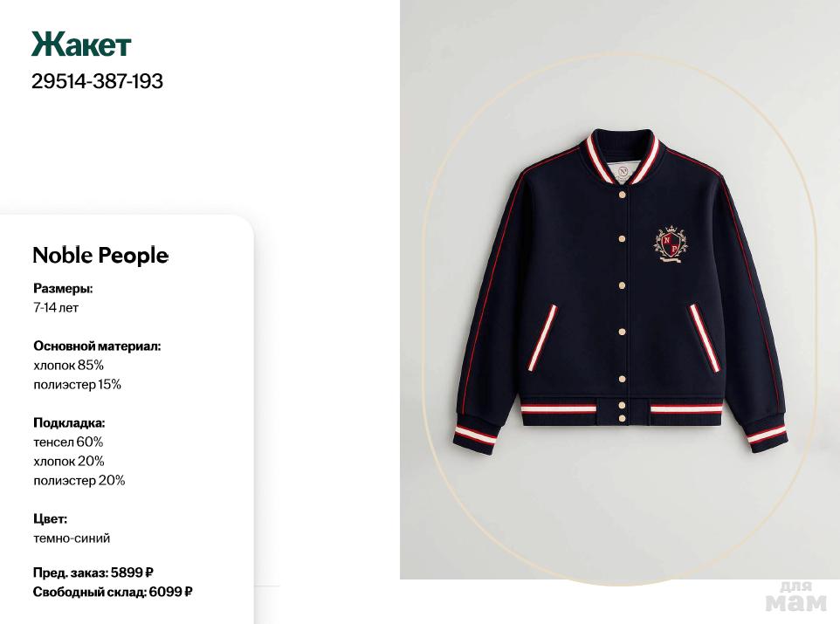Screen dimensions: 840x624
Task: Click the left striped pocket trim
Action: click(x=542, y=338)
